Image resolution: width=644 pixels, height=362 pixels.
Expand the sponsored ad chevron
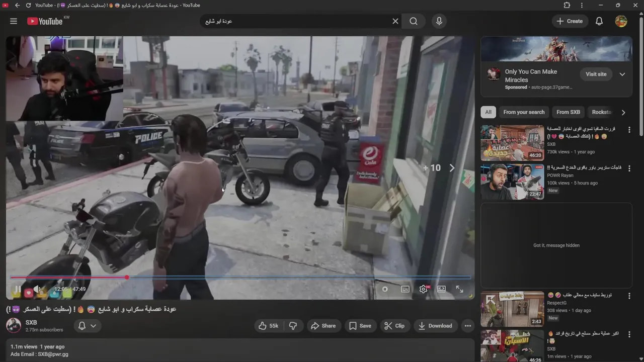(622, 74)
